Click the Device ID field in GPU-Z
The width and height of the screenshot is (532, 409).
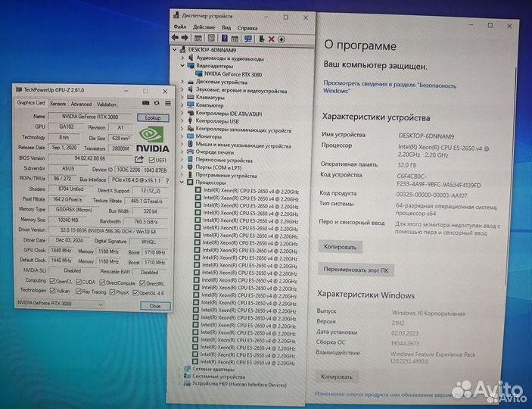(142, 170)
